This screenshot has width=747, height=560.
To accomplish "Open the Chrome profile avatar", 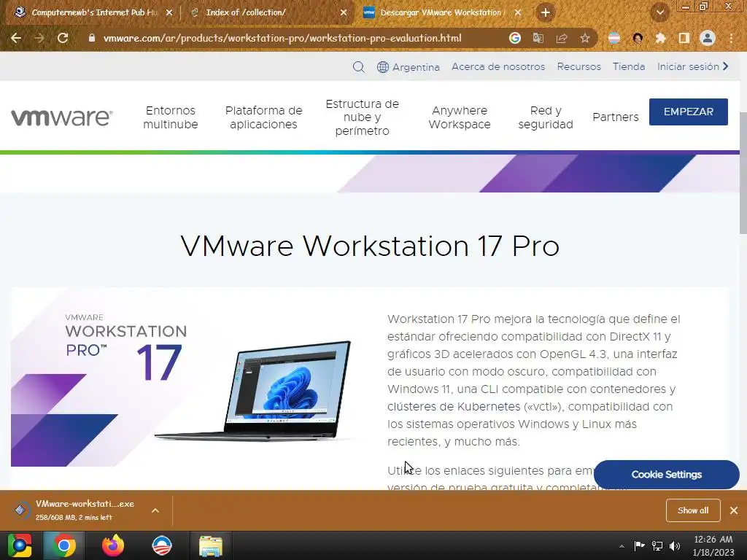I will (x=708, y=38).
